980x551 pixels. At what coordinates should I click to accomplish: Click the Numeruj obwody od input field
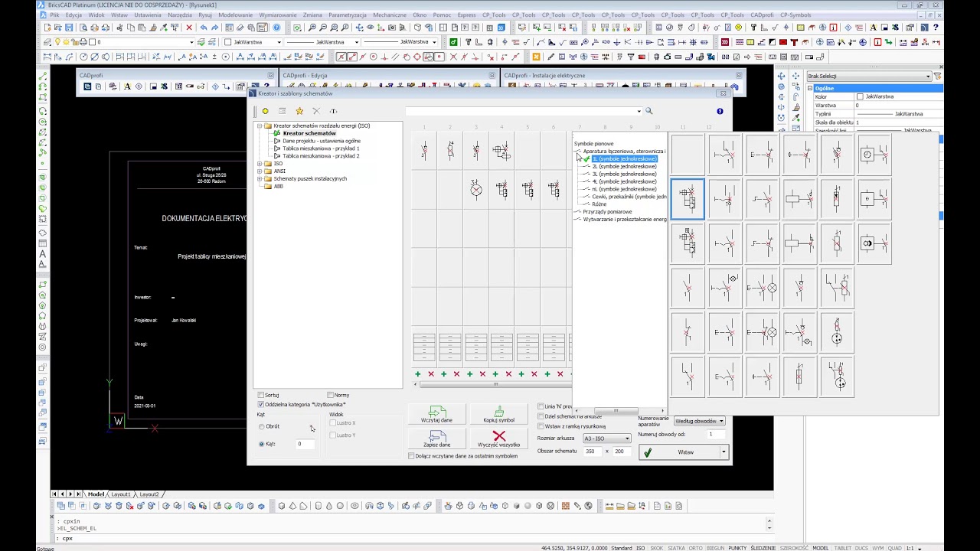[716, 434]
